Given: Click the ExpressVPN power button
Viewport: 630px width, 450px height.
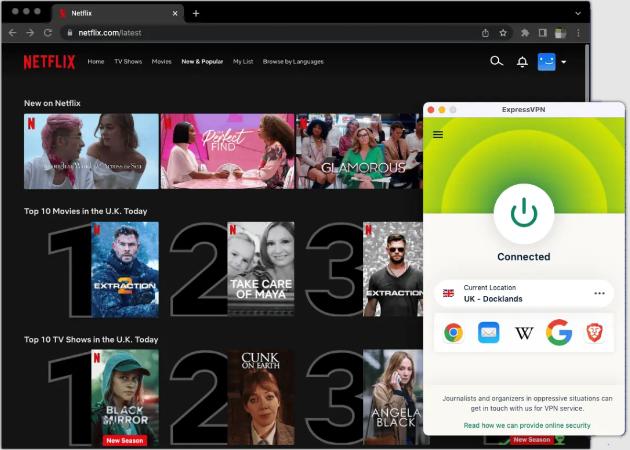Looking at the screenshot, I should [x=523, y=213].
